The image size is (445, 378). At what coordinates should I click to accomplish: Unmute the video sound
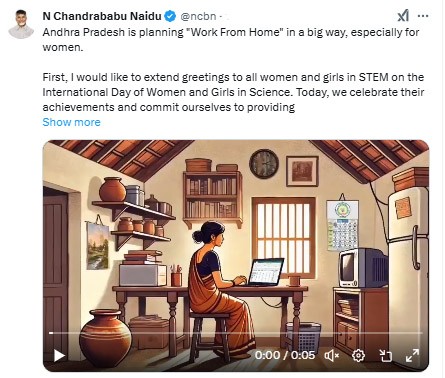[x=332, y=355]
